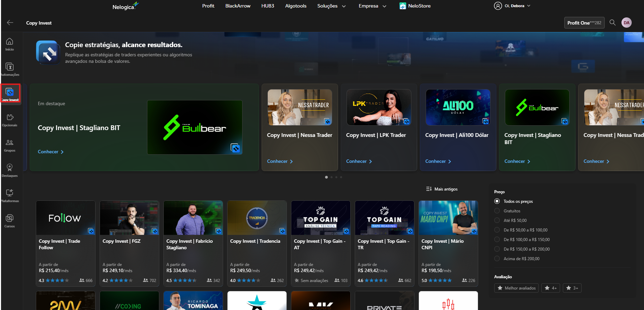Click the Mais antigos sort icon
Image resolution: width=644 pixels, height=310 pixels.
[429, 189]
